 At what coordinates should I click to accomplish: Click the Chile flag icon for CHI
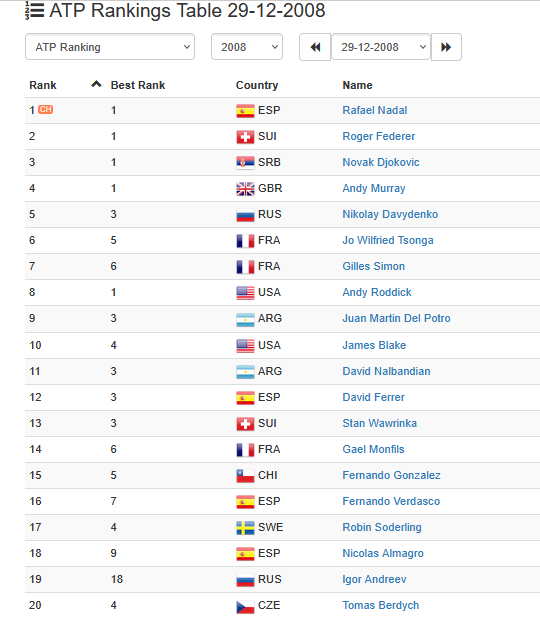[245, 476]
